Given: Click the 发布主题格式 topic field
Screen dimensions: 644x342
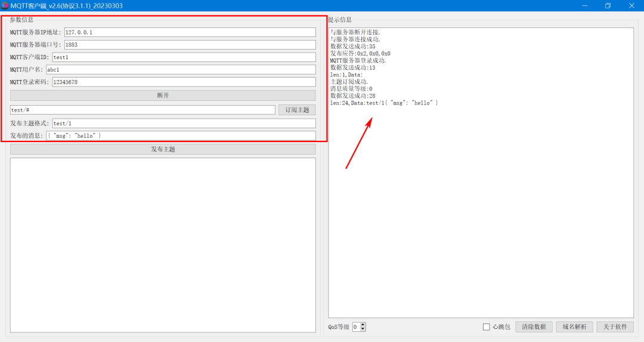Looking at the screenshot, I should pyautogui.click(x=184, y=124).
